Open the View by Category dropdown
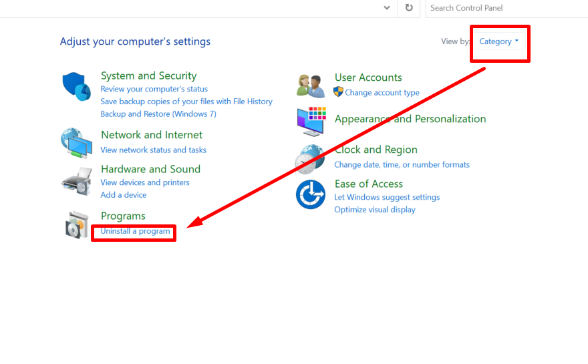 pyautogui.click(x=499, y=41)
